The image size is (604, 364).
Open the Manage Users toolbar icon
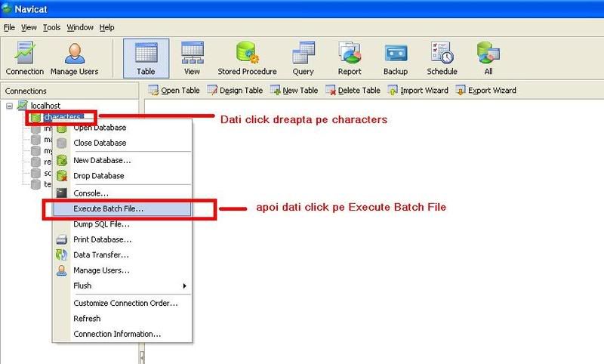click(x=74, y=57)
